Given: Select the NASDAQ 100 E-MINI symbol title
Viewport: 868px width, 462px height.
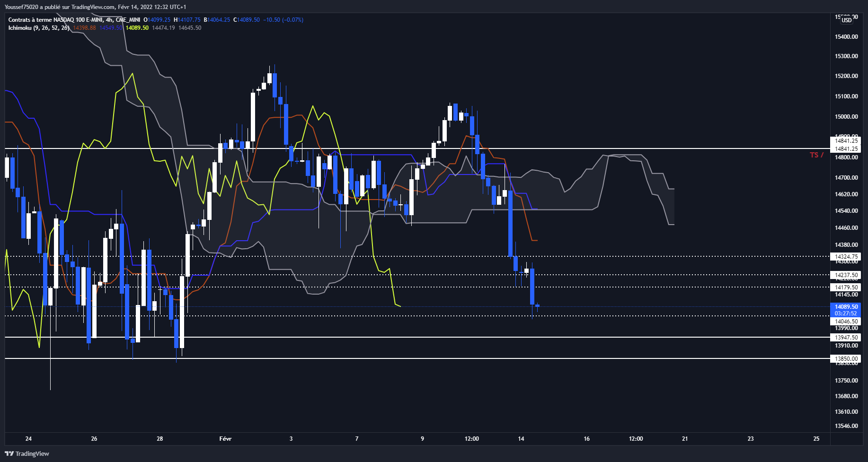Looking at the screenshot, I should coord(74,20).
